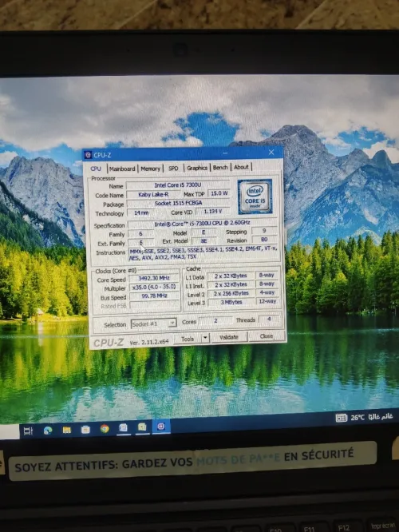Open the weather widget showing 26°C
This screenshot has width=399, height=532.
pyautogui.click(x=365, y=417)
